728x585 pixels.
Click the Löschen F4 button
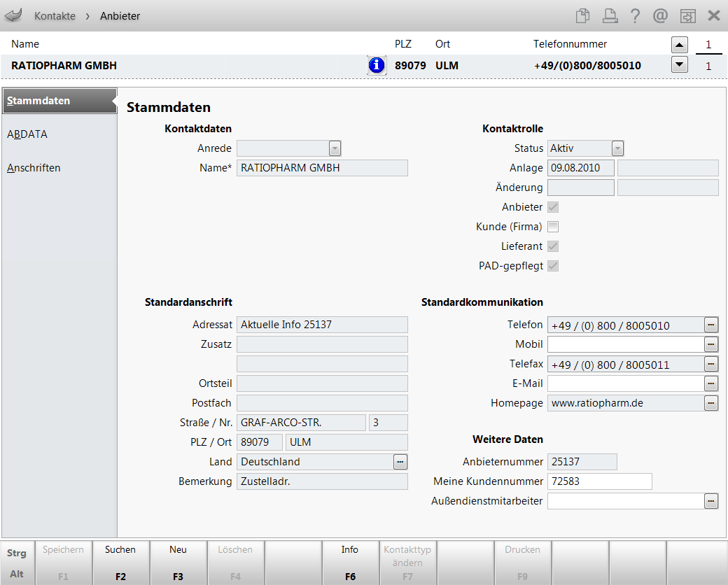(x=235, y=563)
